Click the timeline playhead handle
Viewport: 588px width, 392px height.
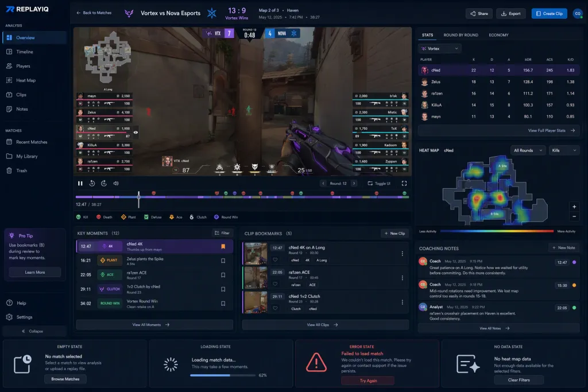tap(139, 196)
